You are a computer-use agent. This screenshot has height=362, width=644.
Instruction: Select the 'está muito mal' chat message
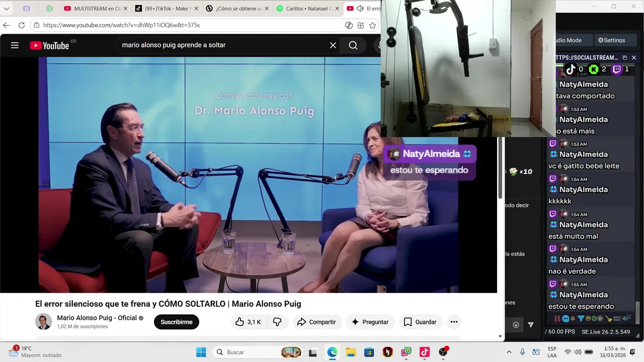[574, 236]
